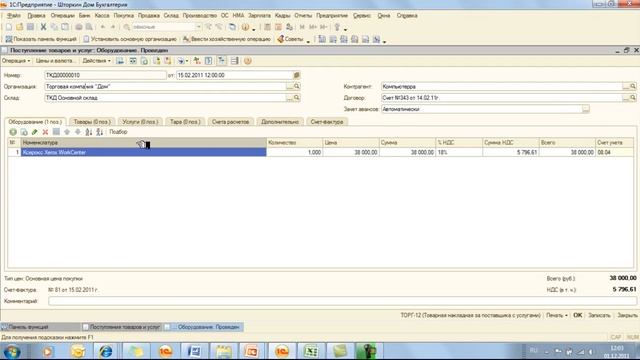The image size is (640, 360).
Task: Open the orange Help icon in main toolbar
Action: (x=245, y=27)
